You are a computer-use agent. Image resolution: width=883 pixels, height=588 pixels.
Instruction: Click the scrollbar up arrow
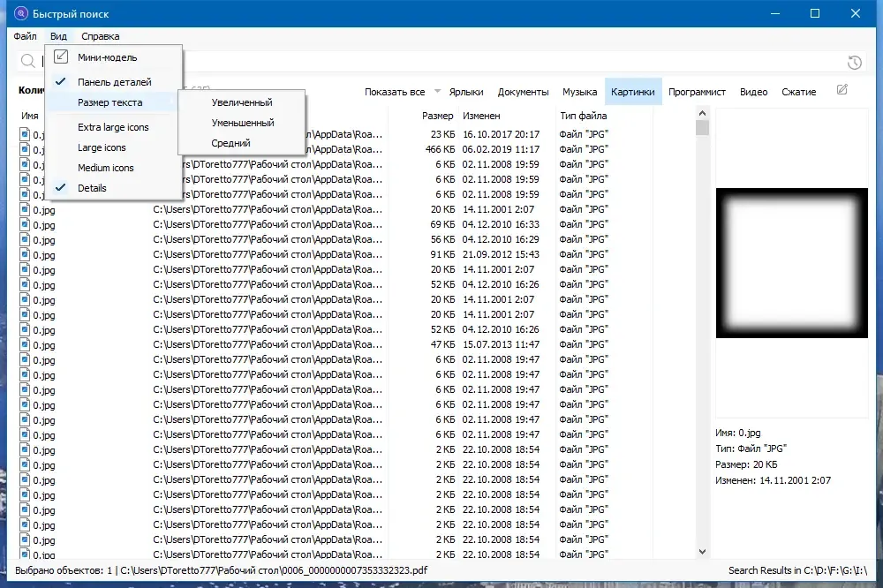coord(702,113)
